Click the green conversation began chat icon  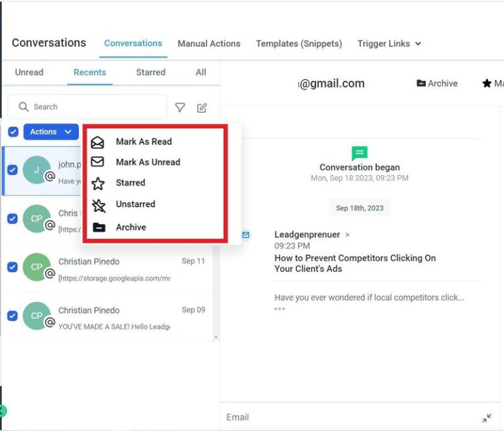(359, 154)
